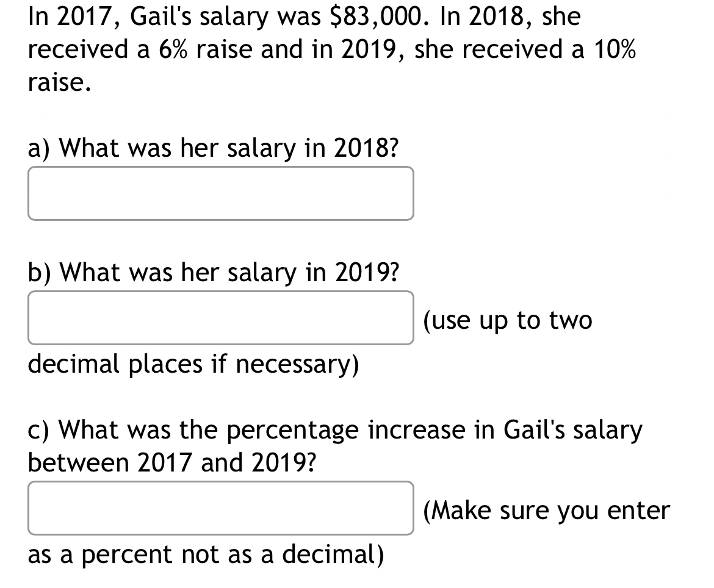Click inside the empty box below part a

coord(220,193)
